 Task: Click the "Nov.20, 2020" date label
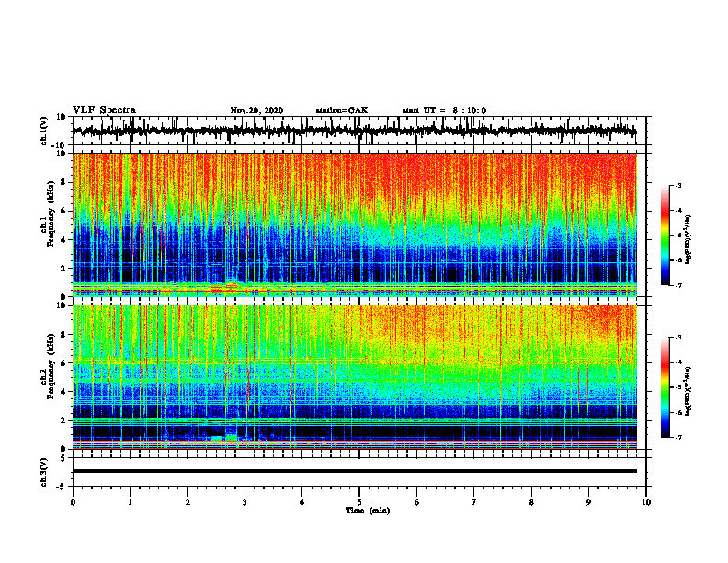256,110
